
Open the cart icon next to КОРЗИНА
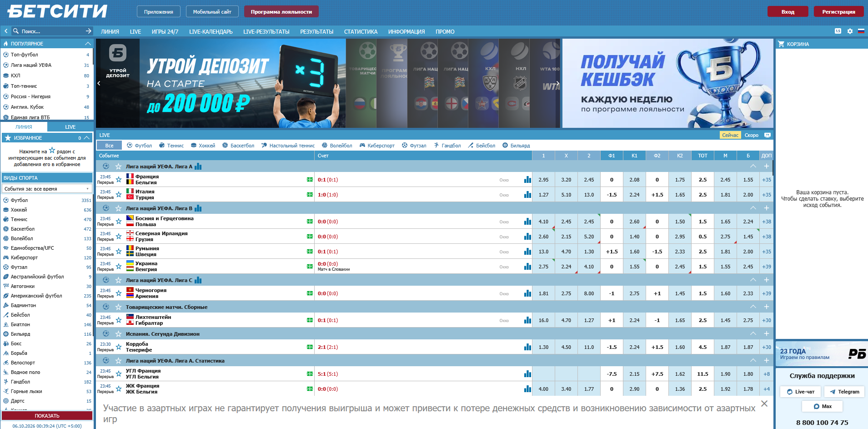click(x=781, y=44)
